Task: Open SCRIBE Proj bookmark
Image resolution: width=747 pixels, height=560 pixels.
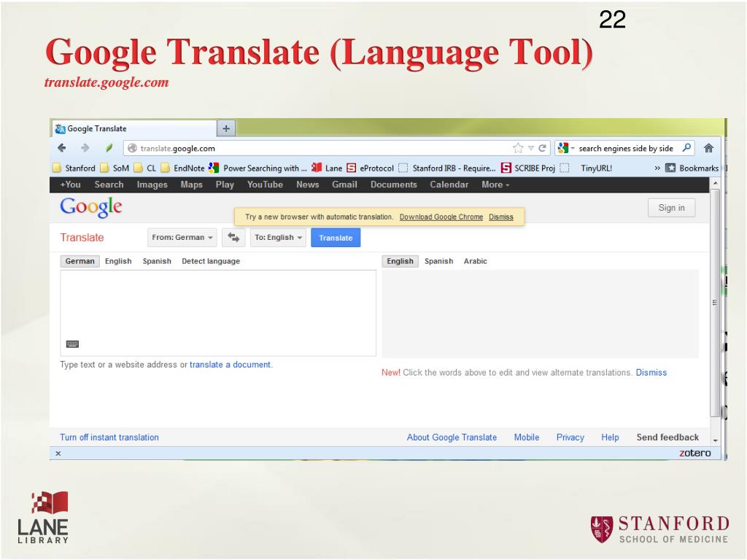Action: click(528, 168)
